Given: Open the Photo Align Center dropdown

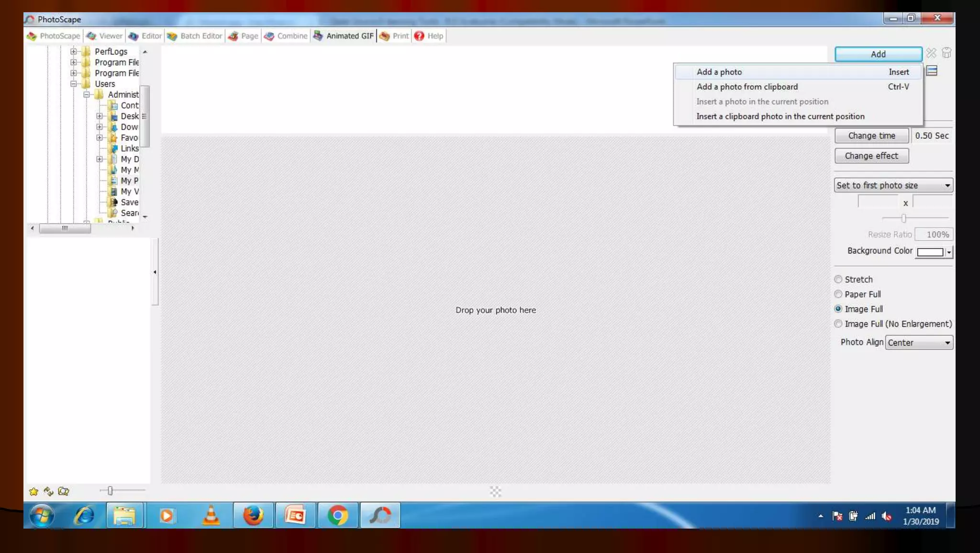Looking at the screenshot, I should pyautogui.click(x=919, y=342).
